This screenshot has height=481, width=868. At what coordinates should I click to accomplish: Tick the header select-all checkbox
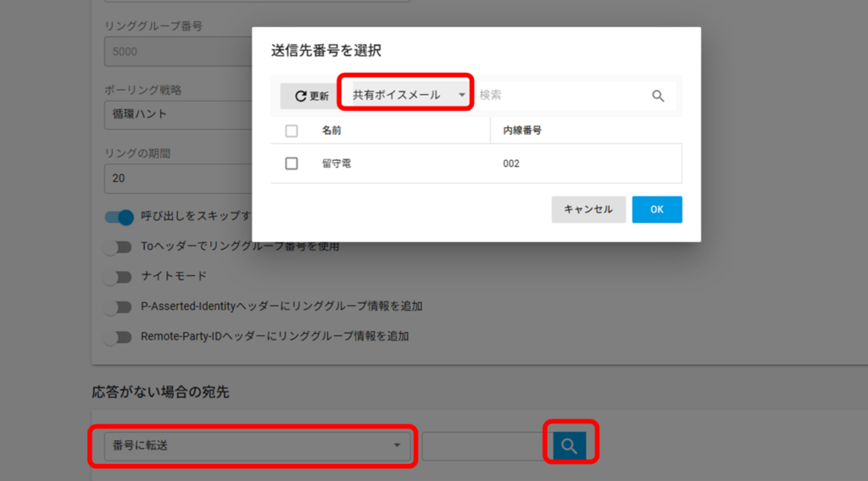point(292,131)
